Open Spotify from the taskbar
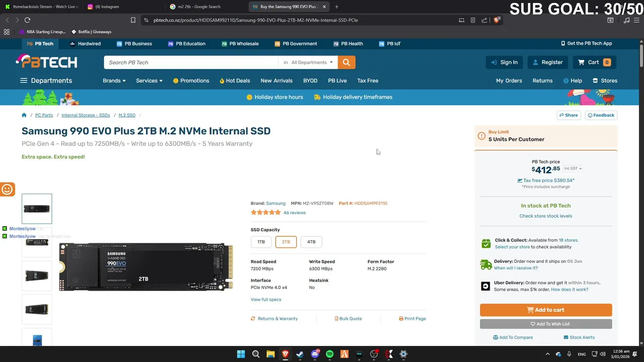 [x=330, y=354]
